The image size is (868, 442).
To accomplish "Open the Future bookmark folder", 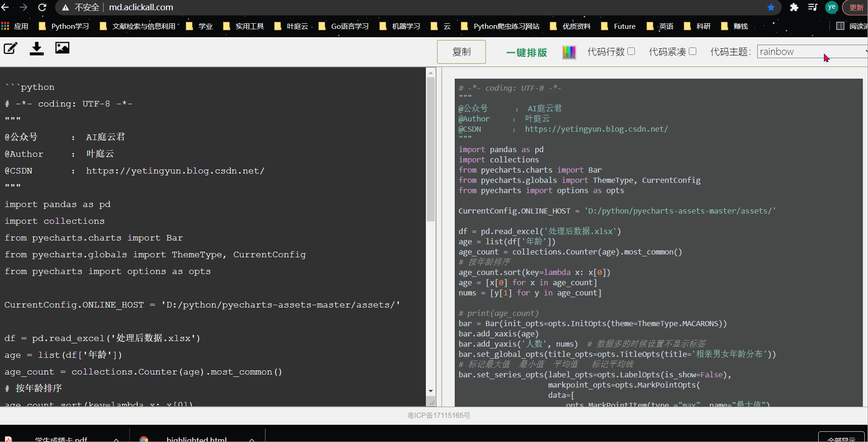I will [619, 26].
